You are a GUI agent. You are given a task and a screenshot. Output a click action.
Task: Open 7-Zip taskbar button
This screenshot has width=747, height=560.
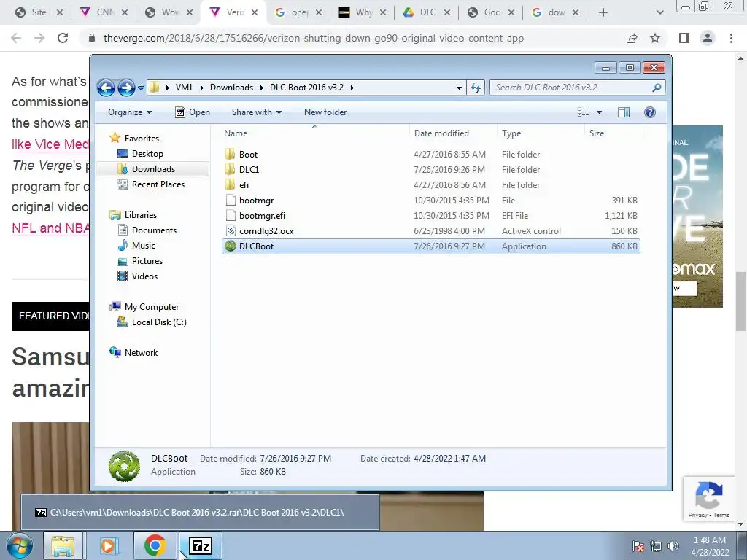[200, 545]
